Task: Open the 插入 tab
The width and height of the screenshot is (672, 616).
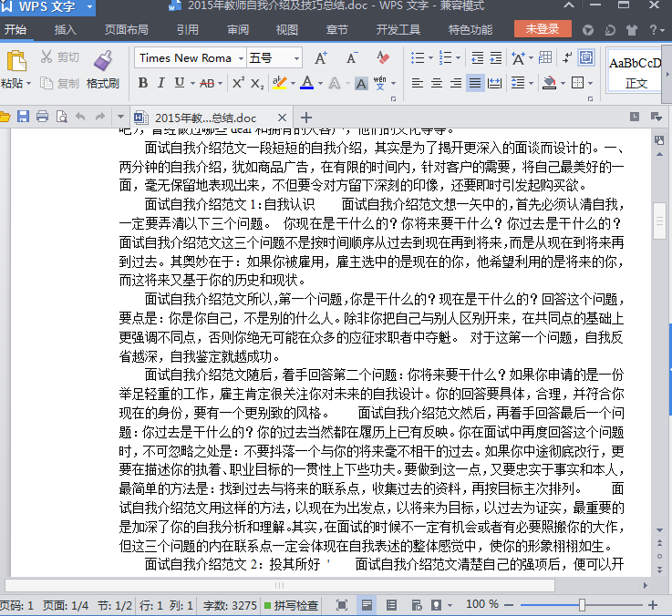Action: [66, 29]
